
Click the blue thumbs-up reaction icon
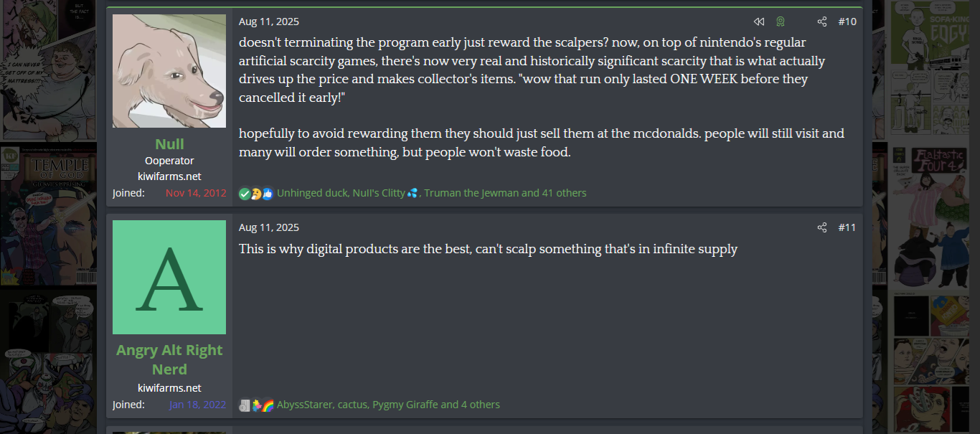pyautogui.click(x=268, y=193)
